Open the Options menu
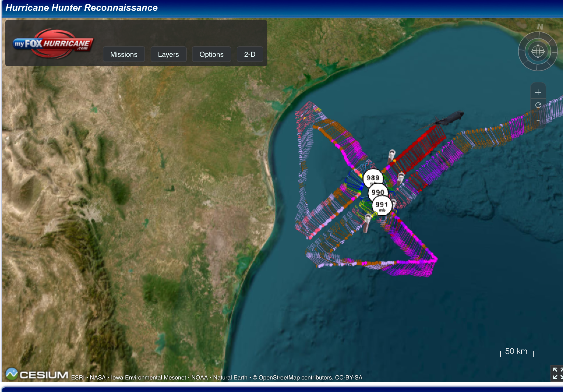Viewport: 563px width, 392px height. click(x=211, y=54)
